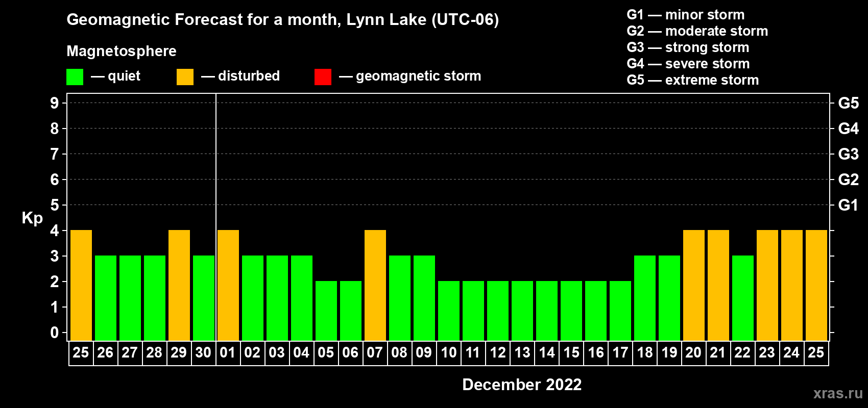Image resolution: width=868 pixels, height=408 pixels.
Task: Click date label 12 on the axis
Action: 497,353
